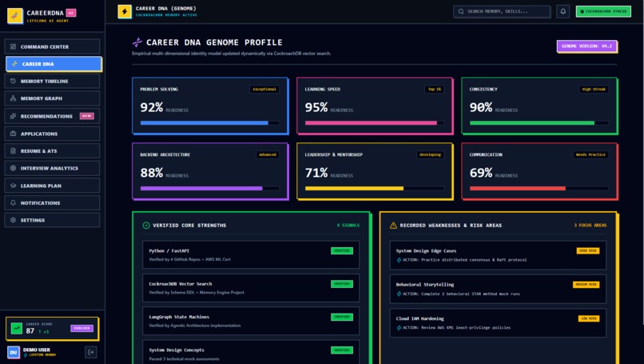Click the action bolt icon under System Design Edge Cases
The image size is (644, 364).
click(x=399, y=260)
